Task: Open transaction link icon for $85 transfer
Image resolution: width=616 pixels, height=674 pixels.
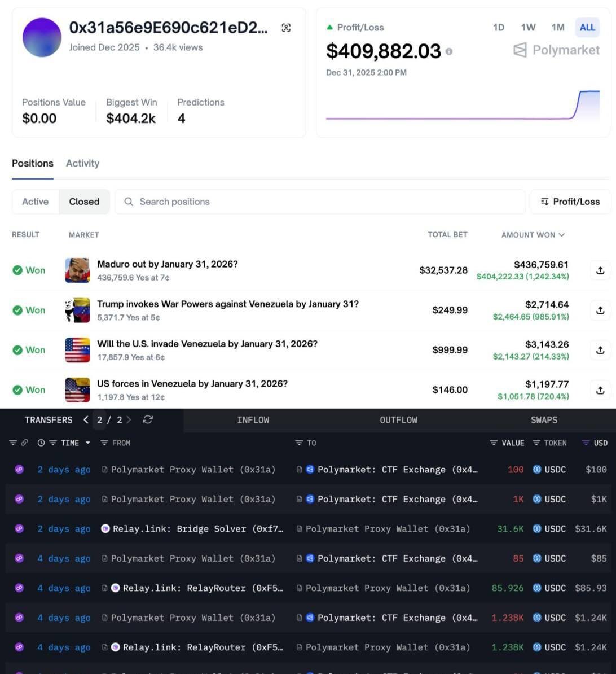Action: pyautogui.click(x=19, y=558)
